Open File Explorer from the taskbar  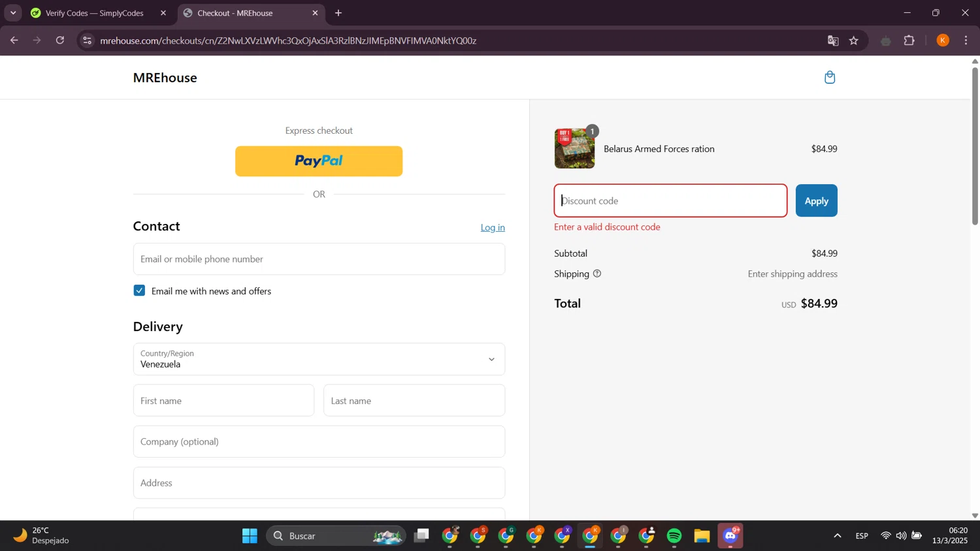tap(702, 536)
